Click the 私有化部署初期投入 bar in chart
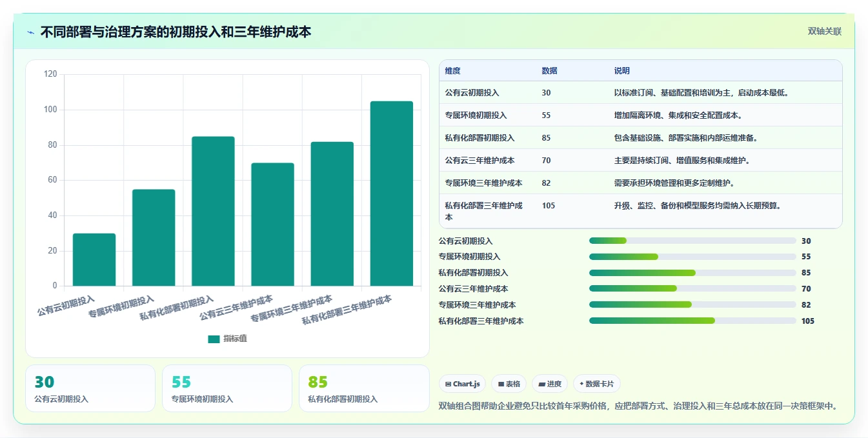The height and width of the screenshot is (438, 868). pos(213,211)
